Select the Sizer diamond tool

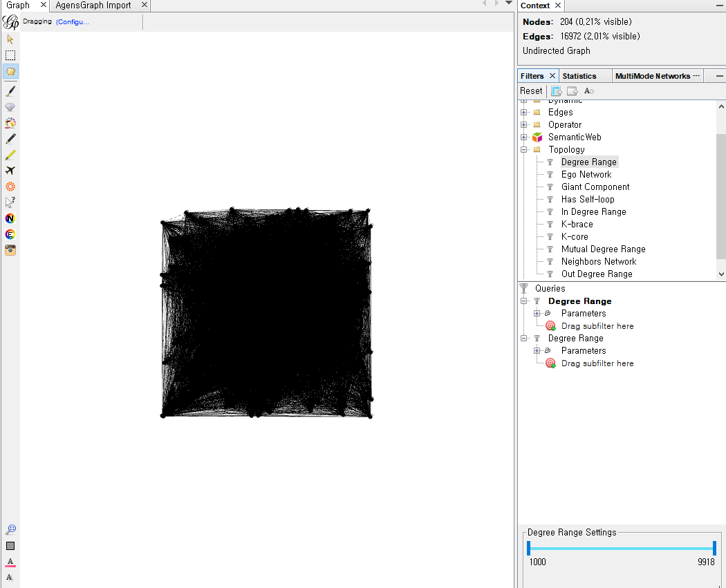[x=10, y=107]
